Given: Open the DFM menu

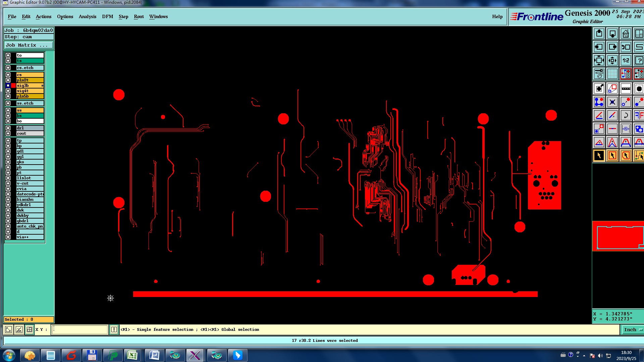Looking at the screenshot, I should [x=107, y=16].
